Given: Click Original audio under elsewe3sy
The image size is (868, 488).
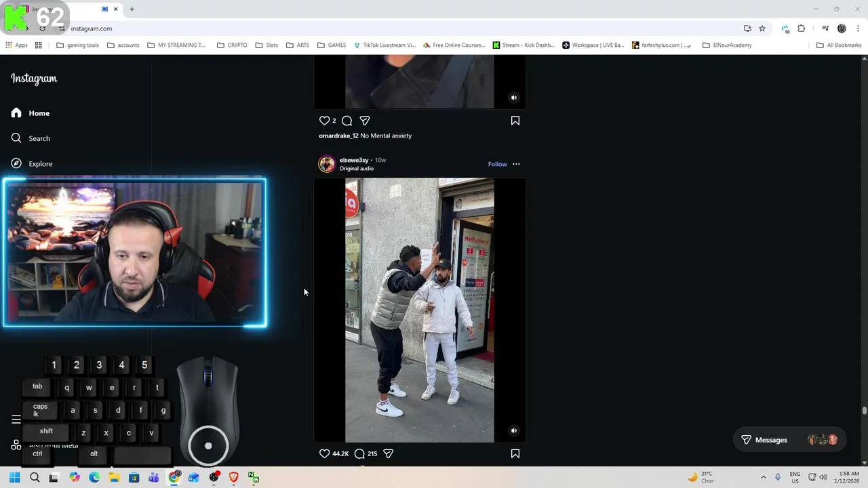Looking at the screenshot, I should (x=357, y=168).
